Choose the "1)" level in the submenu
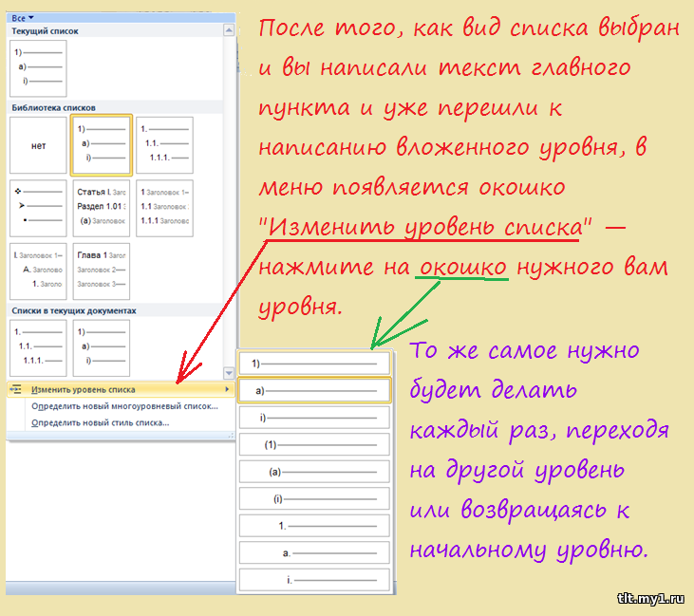 coord(314,364)
